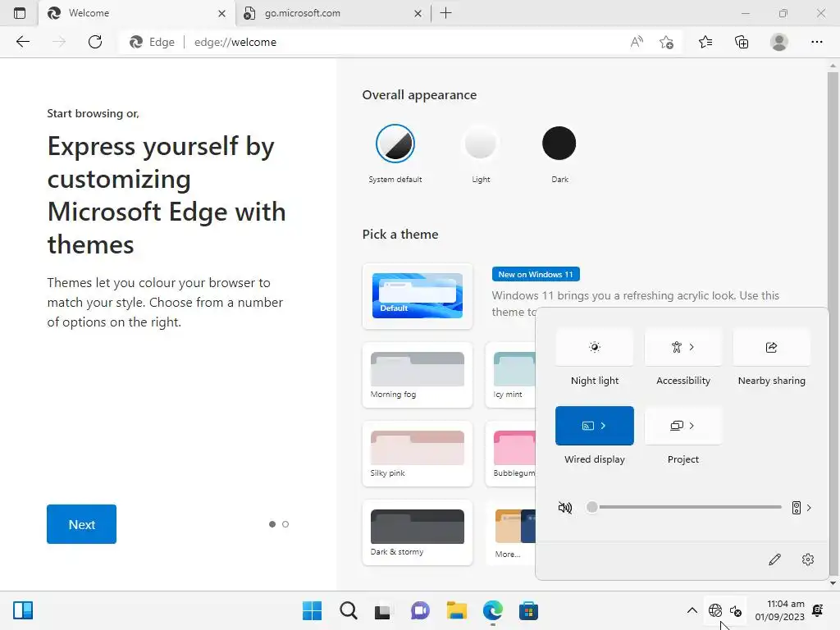Select the Icy mint theme

[x=510, y=375]
